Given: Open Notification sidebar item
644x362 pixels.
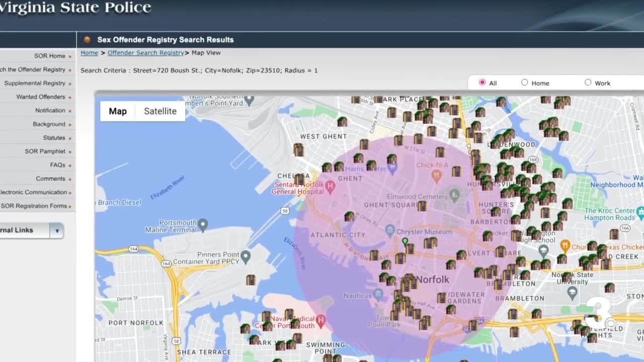Looking at the screenshot, I should pyautogui.click(x=50, y=110).
